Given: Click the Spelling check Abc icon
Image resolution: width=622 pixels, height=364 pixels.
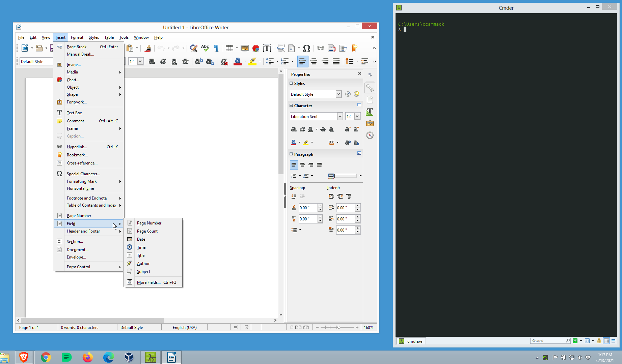Looking at the screenshot, I should (x=205, y=48).
